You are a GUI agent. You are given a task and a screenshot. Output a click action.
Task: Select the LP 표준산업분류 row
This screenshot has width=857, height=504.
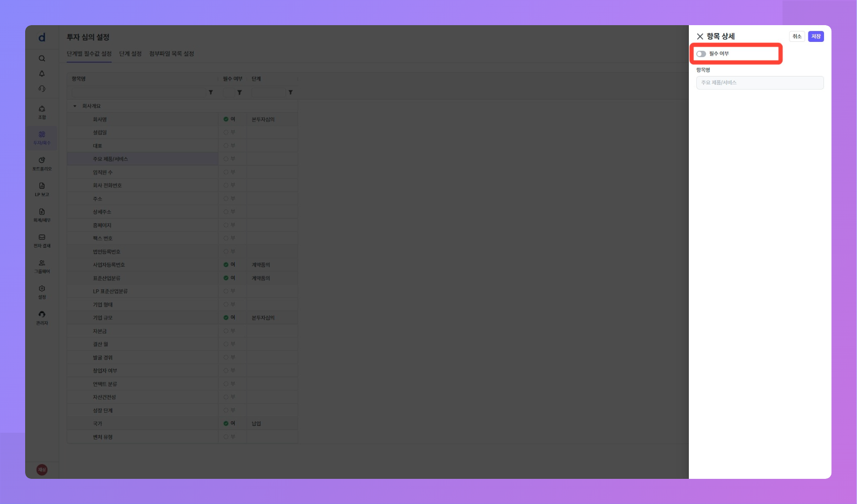(x=182, y=291)
